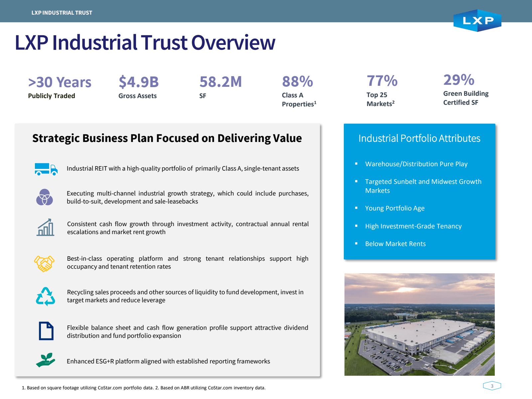Click the 'Industrial Portfolio Attributes' heading
The height and width of the screenshot is (399, 532).
[419, 138]
